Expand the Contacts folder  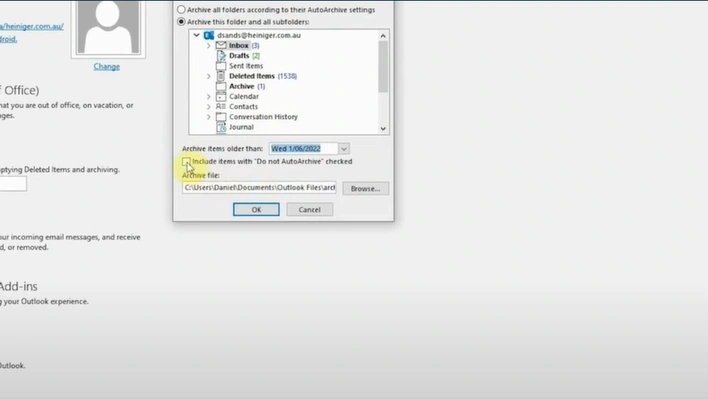click(209, 107)
